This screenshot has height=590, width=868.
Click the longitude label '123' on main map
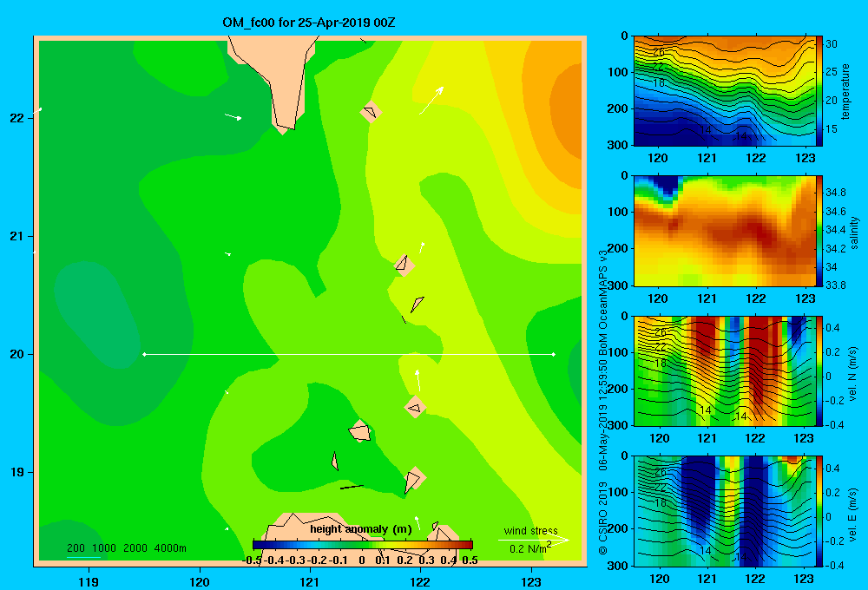point(531,581)
